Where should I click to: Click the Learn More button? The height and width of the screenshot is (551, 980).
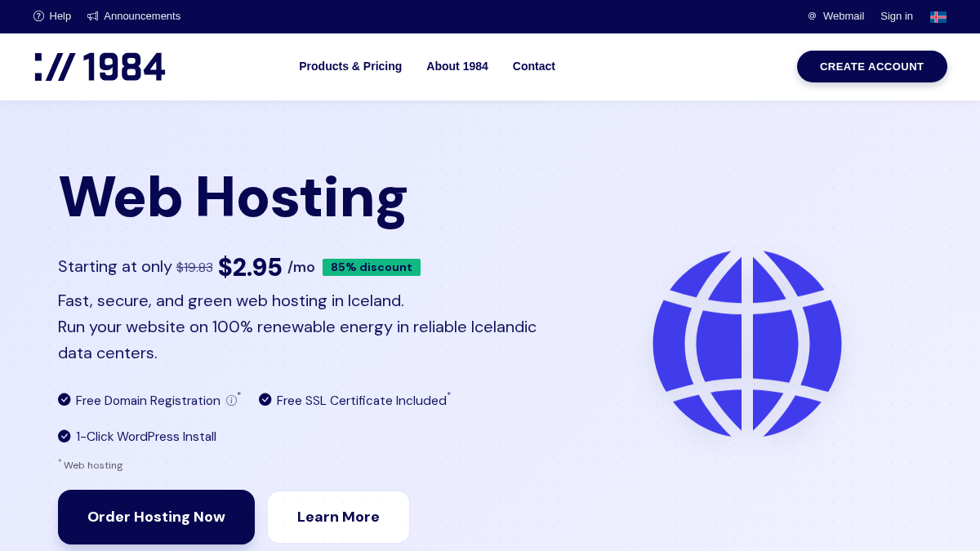click(x=338, y=517)
